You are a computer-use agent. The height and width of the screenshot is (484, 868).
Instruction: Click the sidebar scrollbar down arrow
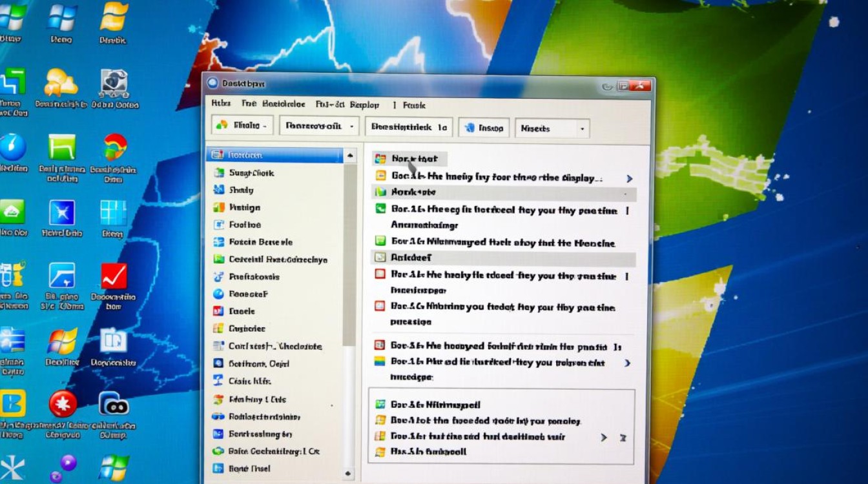349,474
